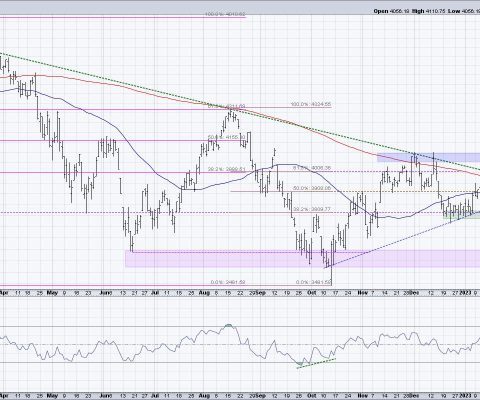Select the purple shaded support zone near June low

pos(302,258)
